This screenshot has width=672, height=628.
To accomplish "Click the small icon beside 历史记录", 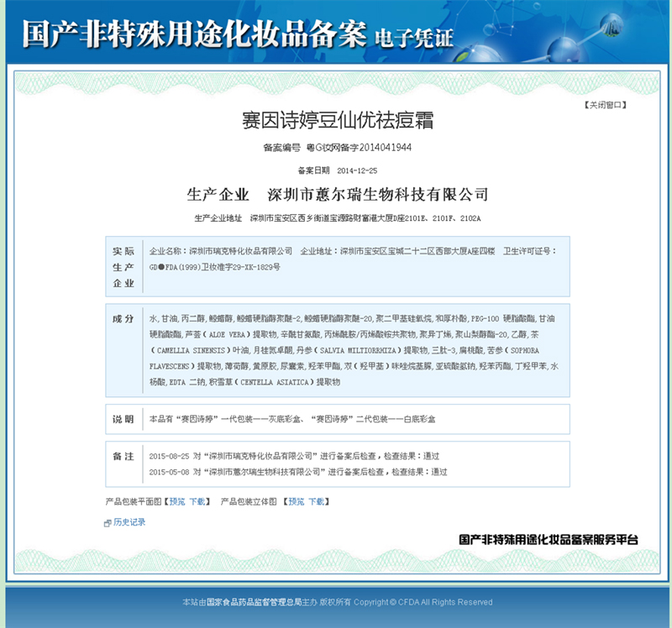I will point(108,523).
